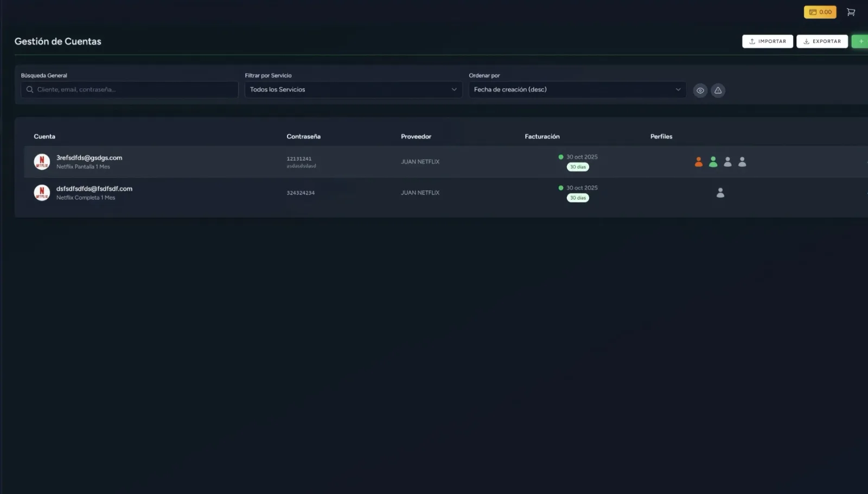This screenshot has height=494, width=868.
Task: Click the Facturación column header
Action: click(x=542, y=137)
